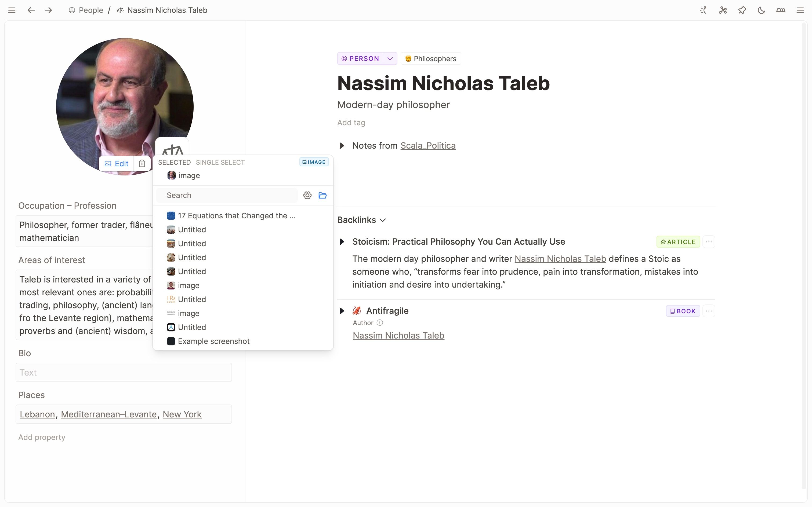
Task: Open Person type dropdown chevron
Action: (x=390, y=59)
